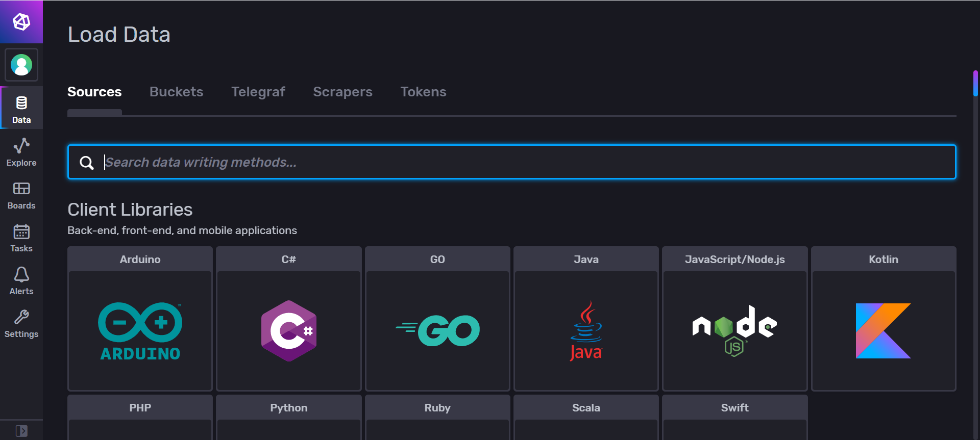The image size is (980, 440).
Task: Click the Arduino card title
Action: pyautogui.click(x=140, y=260)
